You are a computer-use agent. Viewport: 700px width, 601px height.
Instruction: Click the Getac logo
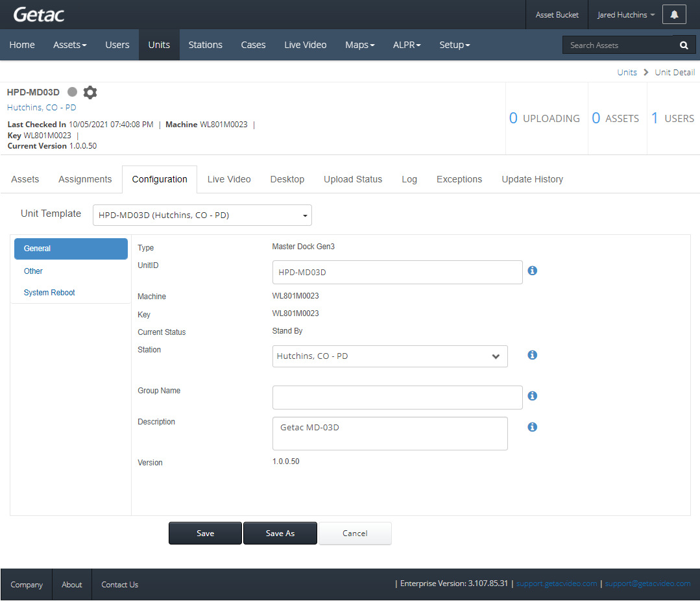click(39, 15)
